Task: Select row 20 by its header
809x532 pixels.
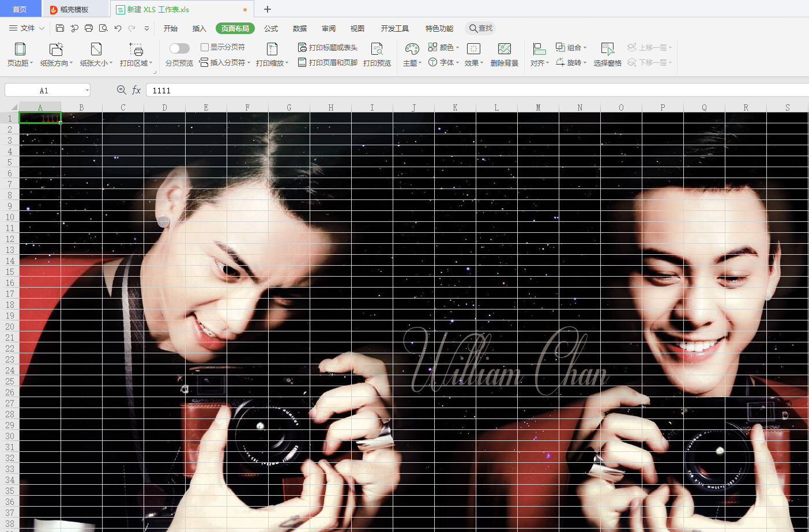Action: tap(10, 326)
